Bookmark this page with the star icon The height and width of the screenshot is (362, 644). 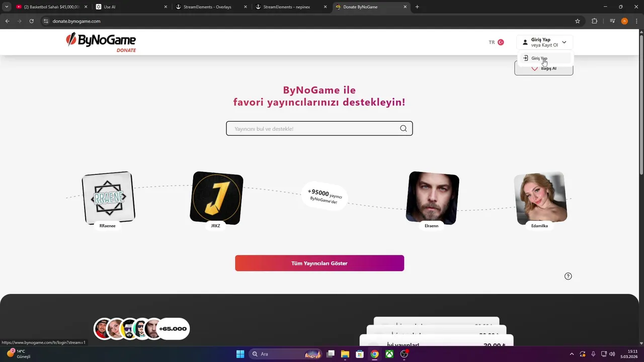click(578, 21)
